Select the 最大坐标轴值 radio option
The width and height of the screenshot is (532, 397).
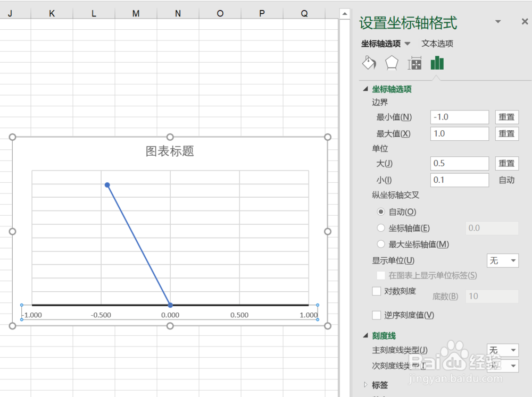(381, 244)
